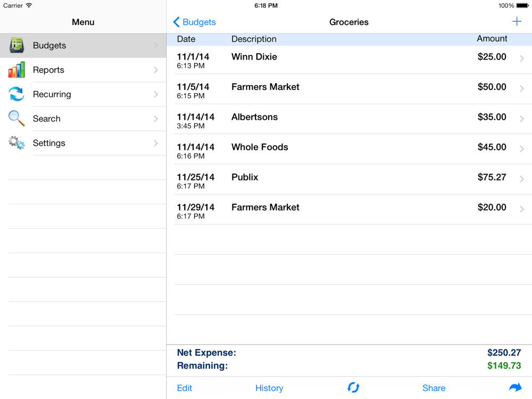Screen dimensions: 532x399
Task: Open the Albertsons transaction chevron
Action: coord(522,119)
